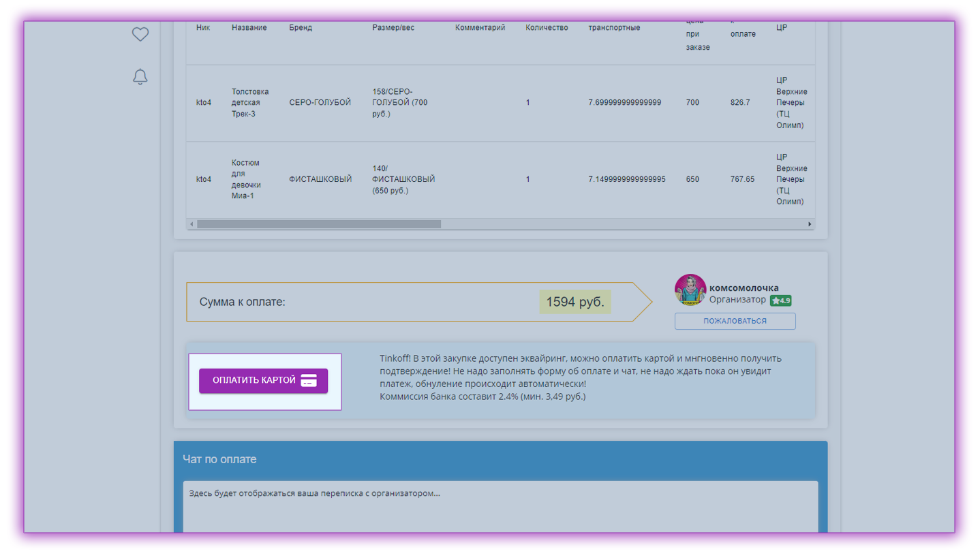Screen dimensions: 980x560
Task: Open favorites via the heart icon
Action: point(140,34)
